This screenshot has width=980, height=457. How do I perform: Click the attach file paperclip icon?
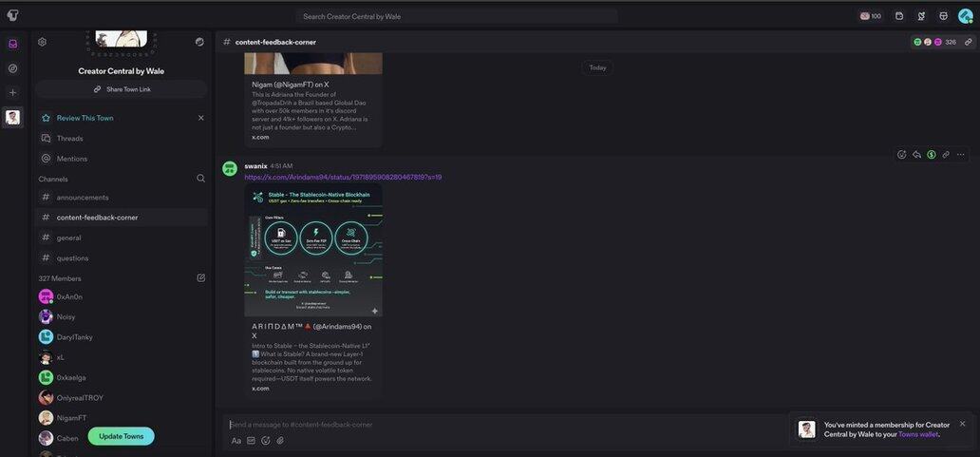pos(280,441)
